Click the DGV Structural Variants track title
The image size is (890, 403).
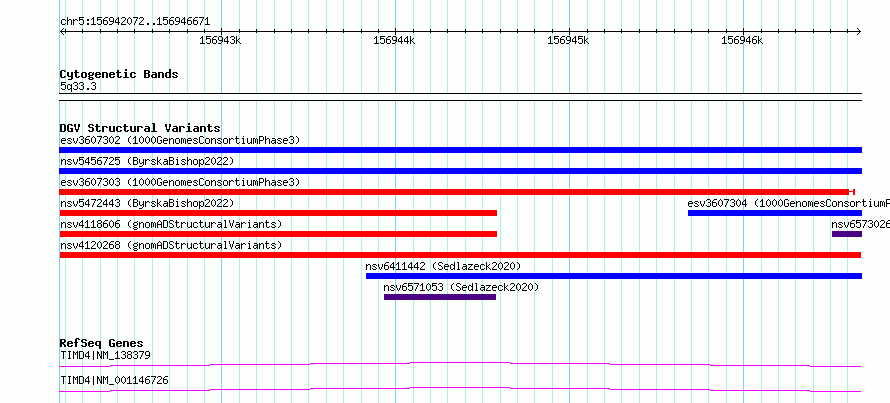[140, 128]
